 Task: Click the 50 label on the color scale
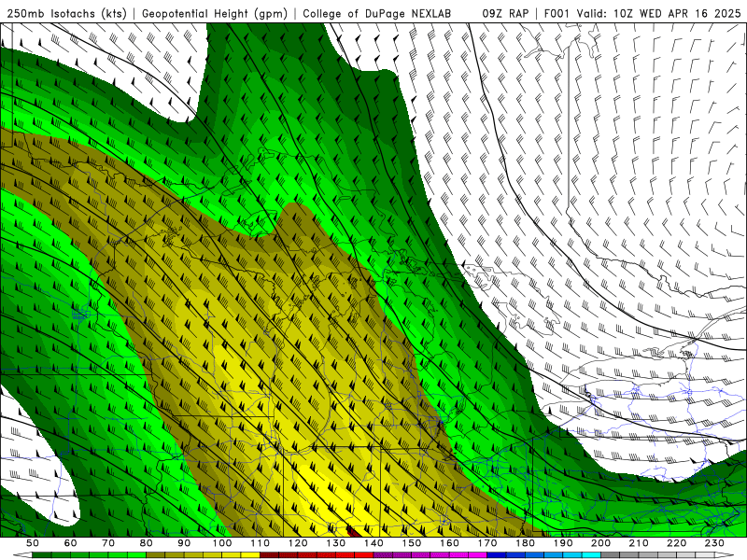pyautogui.click(x=33, y=543)
